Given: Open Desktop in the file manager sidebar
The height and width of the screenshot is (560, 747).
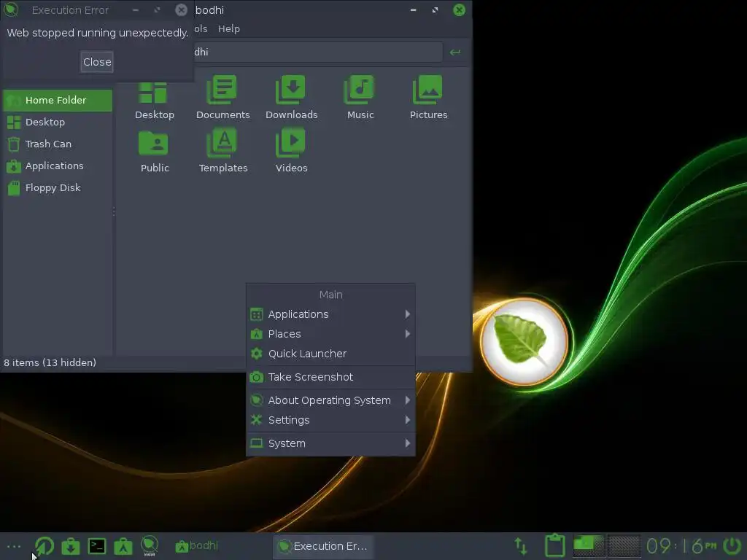Looking at the screenshot, I should coord(58,122).
